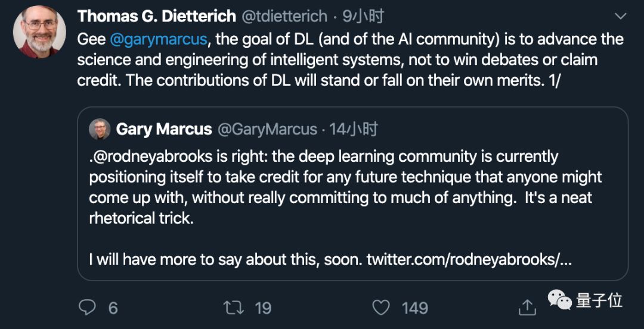Click the Thomas G. Dietterich display name
Image resolution: width=644 pixels, height=329 pixels.
(156, 16)
